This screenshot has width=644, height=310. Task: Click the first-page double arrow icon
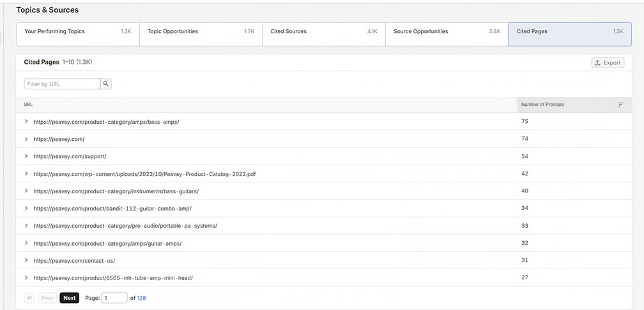click(x=29, y=298)
